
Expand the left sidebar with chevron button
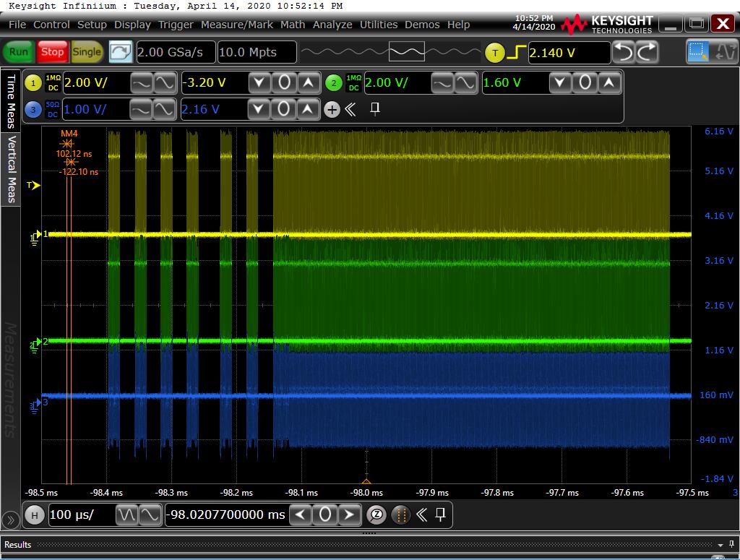tap(10, 520)
